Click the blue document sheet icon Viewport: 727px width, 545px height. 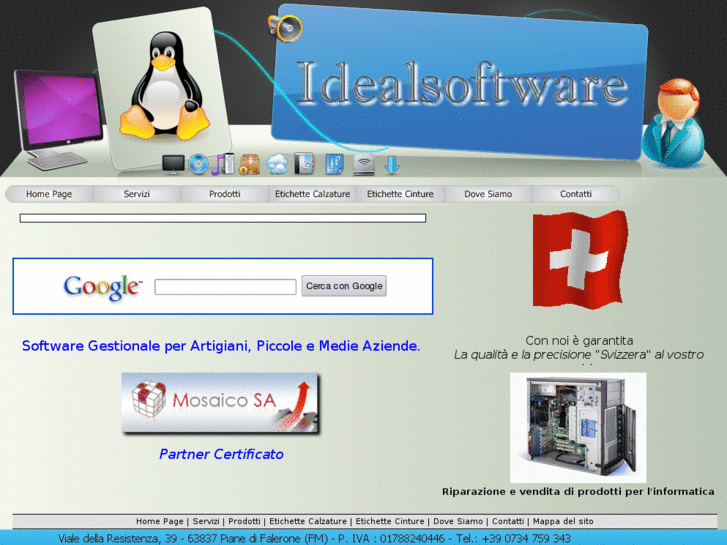pyautogui.click(x=334, y=164)
